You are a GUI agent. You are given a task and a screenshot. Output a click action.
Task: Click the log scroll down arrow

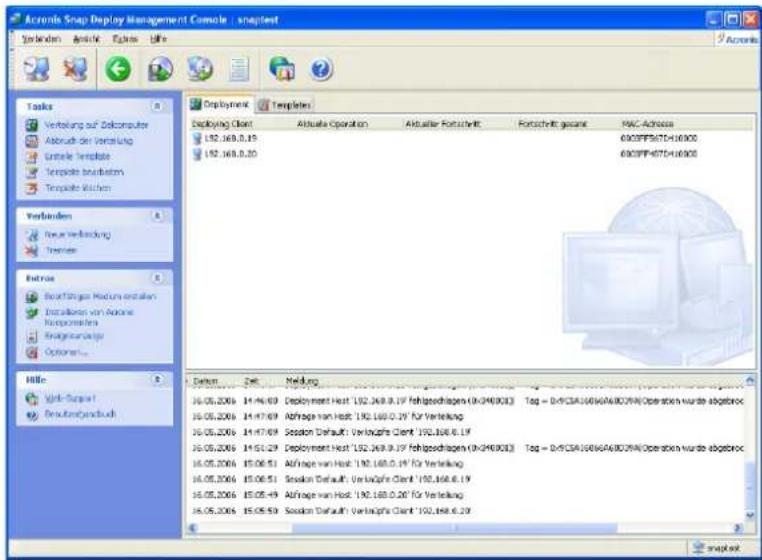750,515
